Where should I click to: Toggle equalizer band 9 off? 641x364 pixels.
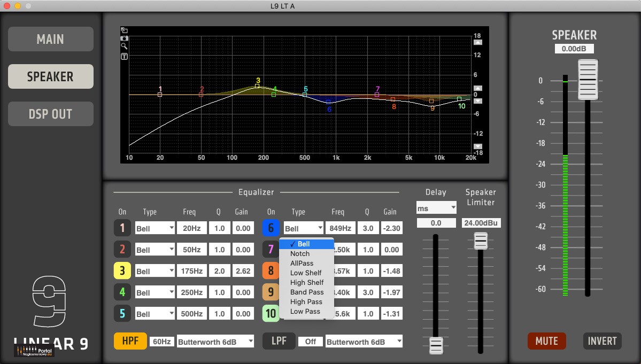point(271,292)
